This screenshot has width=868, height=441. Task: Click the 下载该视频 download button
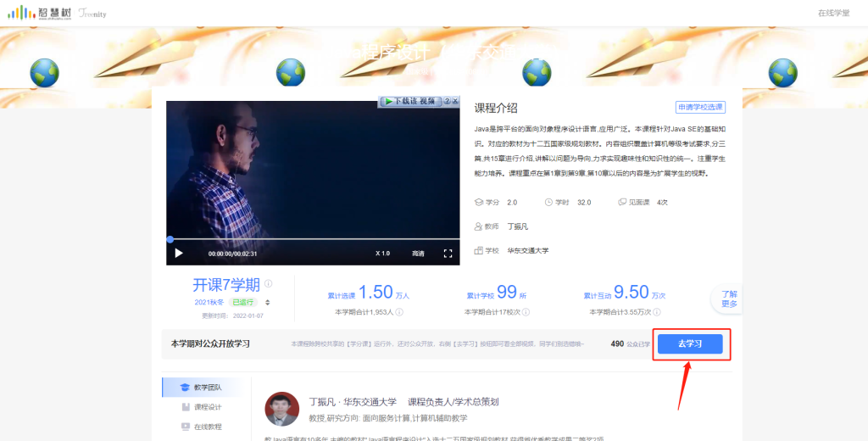(411, 102)
